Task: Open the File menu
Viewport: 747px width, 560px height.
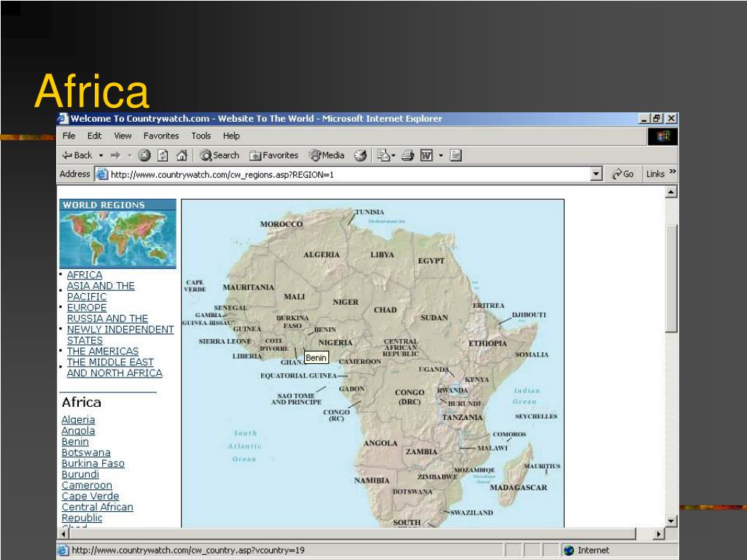Action: pyautogui.click(x=69, y=136)
